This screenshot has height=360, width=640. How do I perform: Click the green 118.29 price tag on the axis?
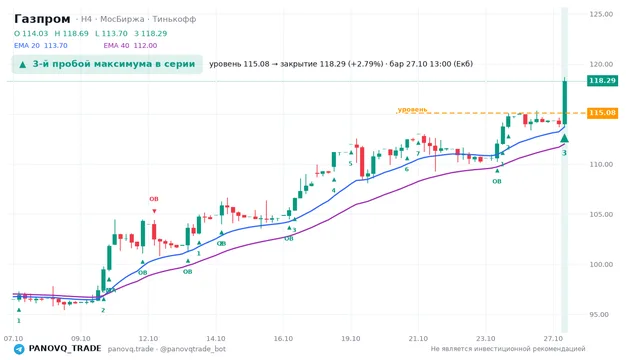coord(602,80)
